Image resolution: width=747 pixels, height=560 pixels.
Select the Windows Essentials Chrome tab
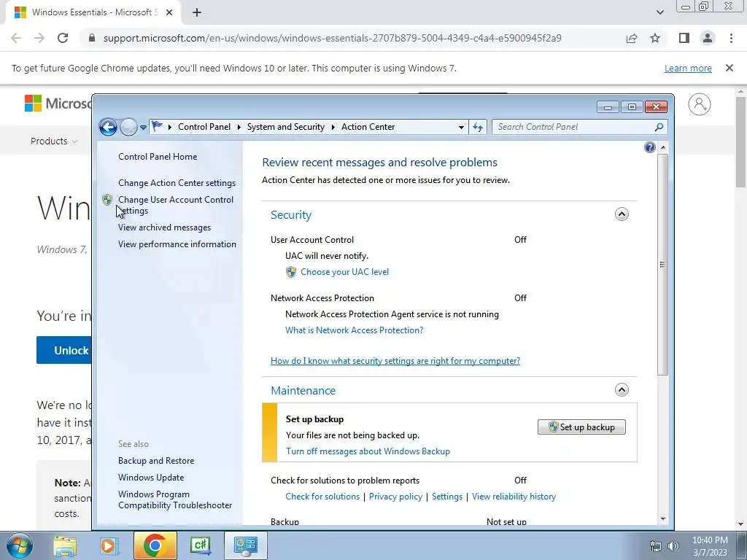tap(93, 12)
